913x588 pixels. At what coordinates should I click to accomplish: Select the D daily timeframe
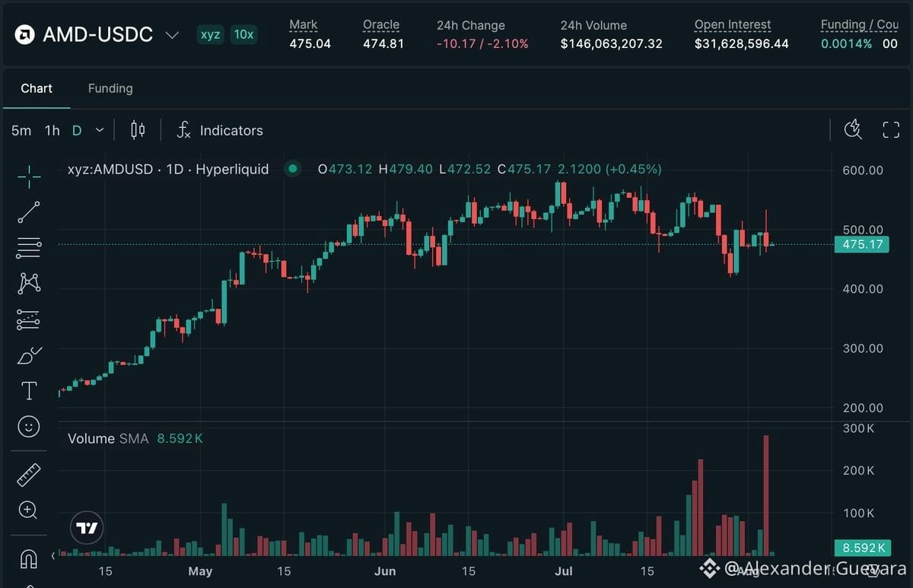point(77,130)
